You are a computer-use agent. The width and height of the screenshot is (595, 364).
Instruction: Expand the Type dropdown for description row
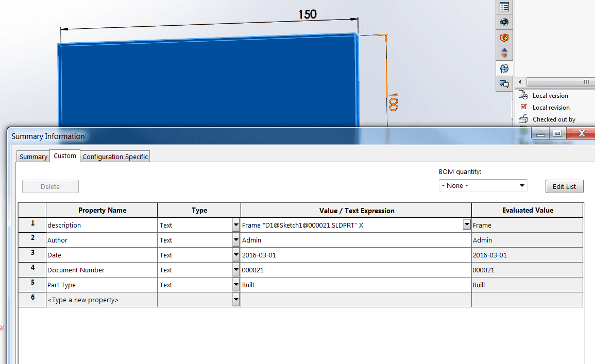(x=236, y=225)
